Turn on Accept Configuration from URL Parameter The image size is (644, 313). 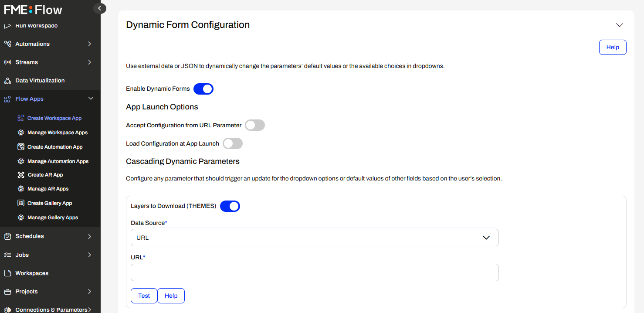pos(255,126)
